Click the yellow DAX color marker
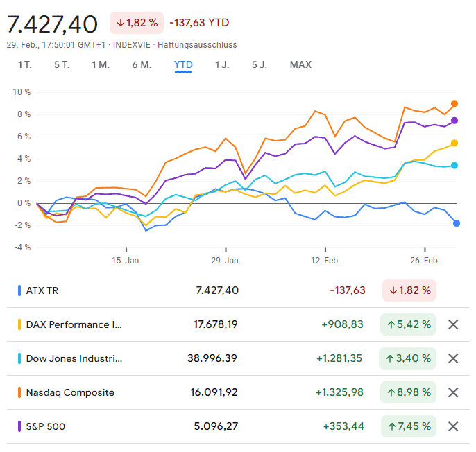This screenshot has width=476, height=452. pyautogui.click(x=19, y=324)
